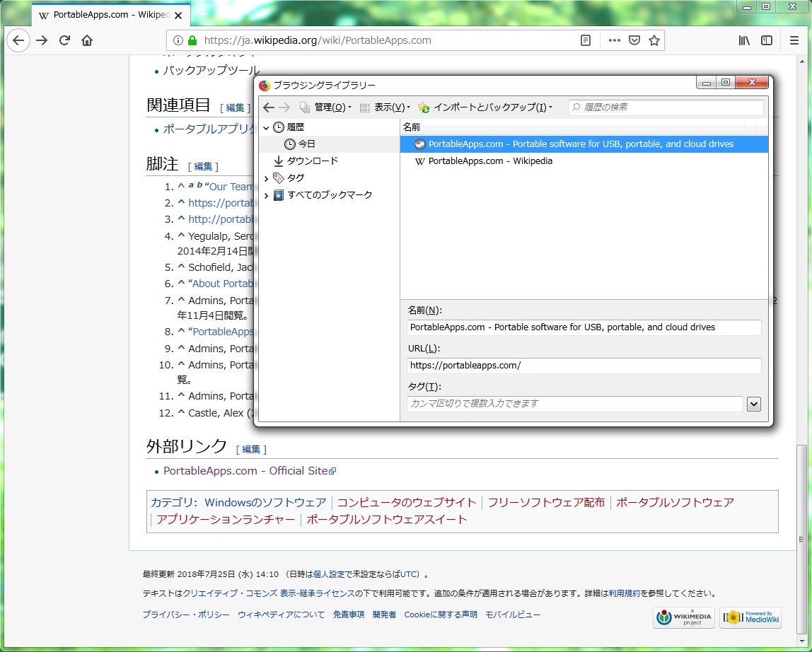Bookmark this page with star icon
This screenshot has width=812, height=652.
coord(654,40)
